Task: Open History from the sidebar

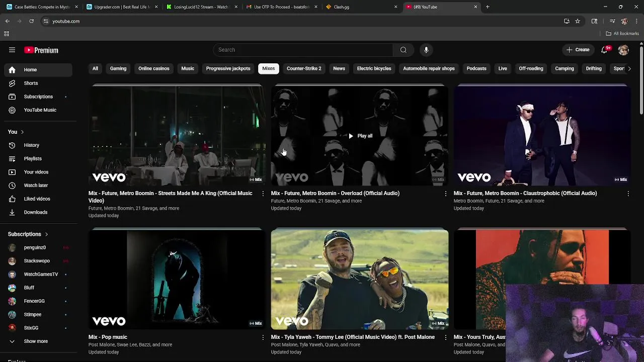Action: tap(38, 145)
